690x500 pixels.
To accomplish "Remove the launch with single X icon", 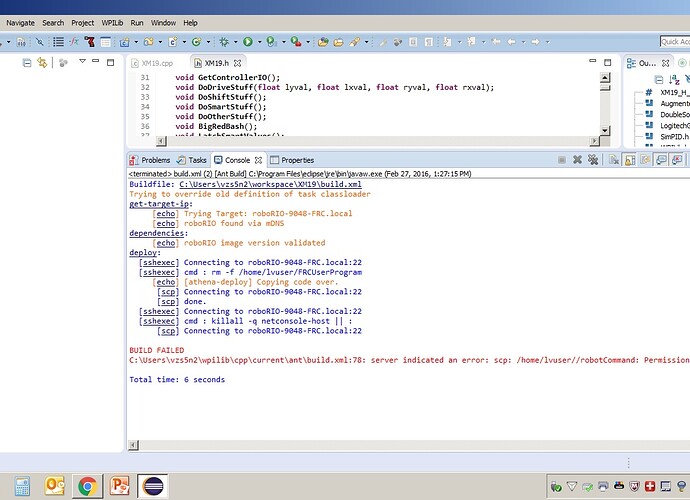I will click(577, 160).
